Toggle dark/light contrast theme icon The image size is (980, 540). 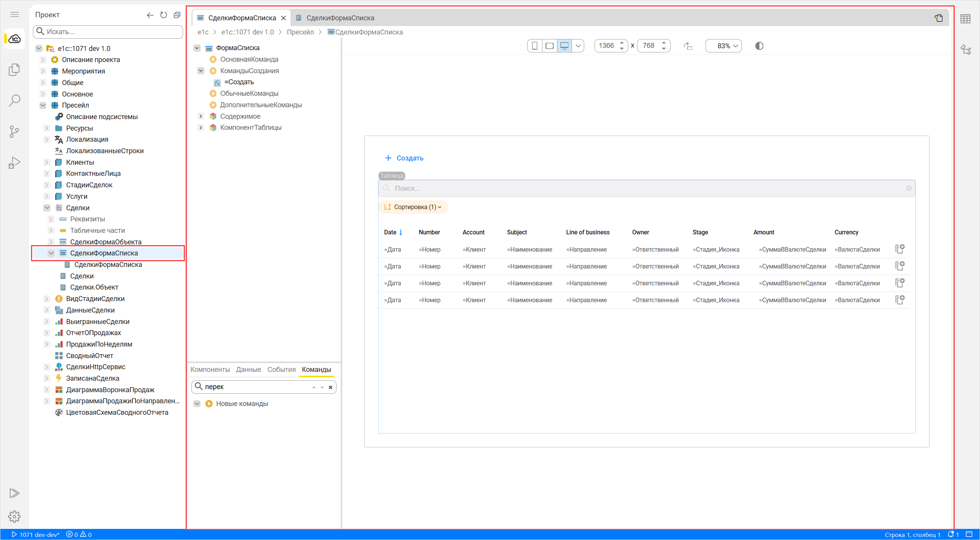click(x=759, y=46)
